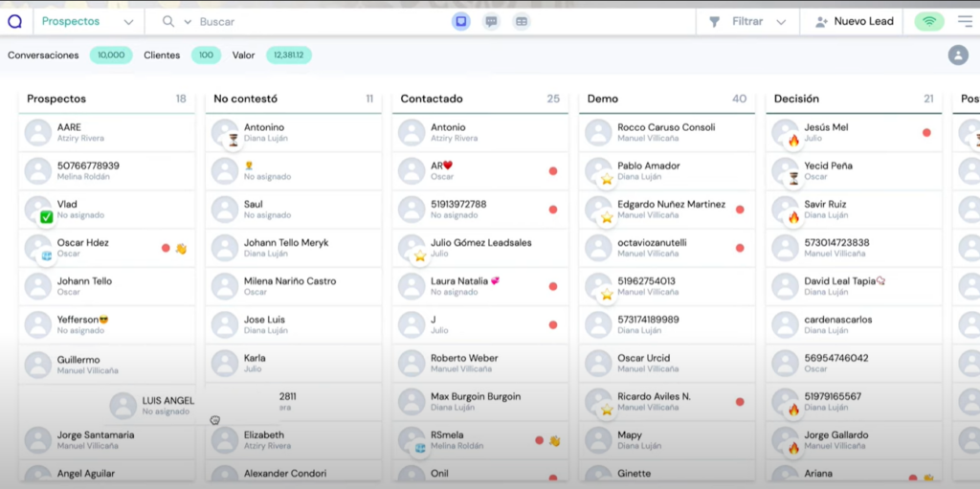Screen dimensions: 980x489
Task: Click the star tag on Edgardo Nuñez Martinez
Action: pos(607,217)
